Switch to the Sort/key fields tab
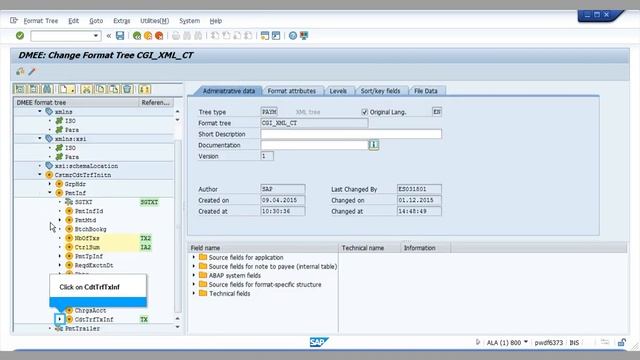Image resolution: width=640 pixels, height=360 pixels. coord(380,91)
